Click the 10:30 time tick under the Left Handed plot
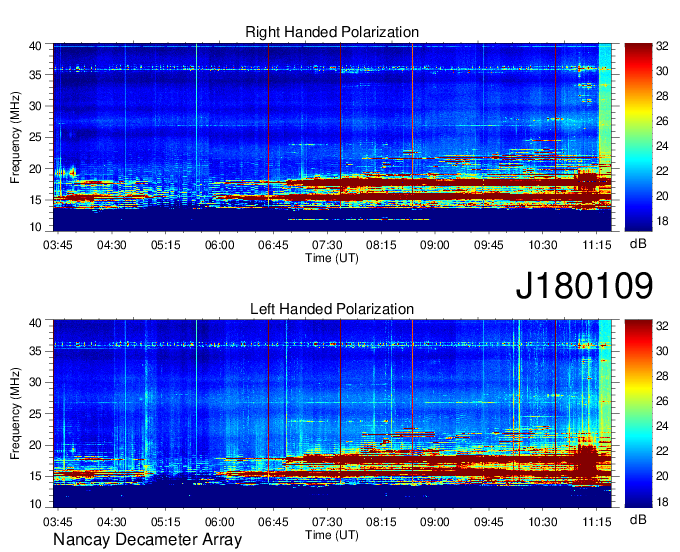 (543, 522)
